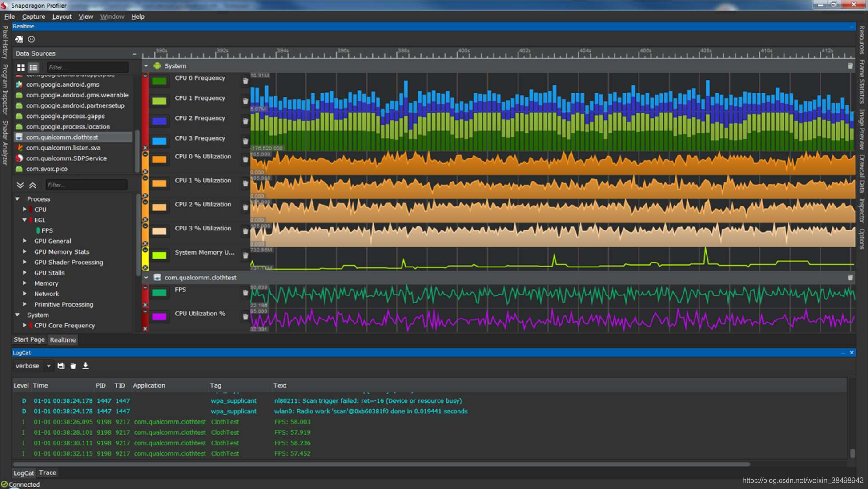Image resolution: width=868 pixels, height=489 pixels.
Task: Expand the GPU General node
Action: pyautogui.click(x=24, y=241)
